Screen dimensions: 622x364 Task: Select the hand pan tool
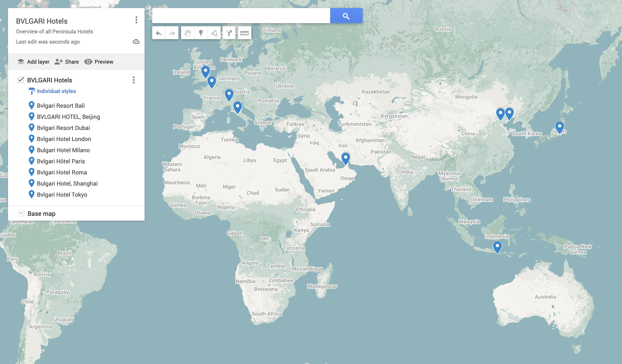coord(188,33)
